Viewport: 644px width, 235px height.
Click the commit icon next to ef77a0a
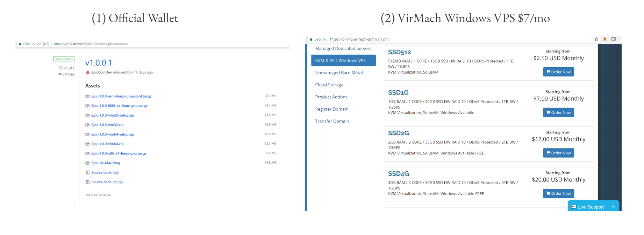(60, 74)
